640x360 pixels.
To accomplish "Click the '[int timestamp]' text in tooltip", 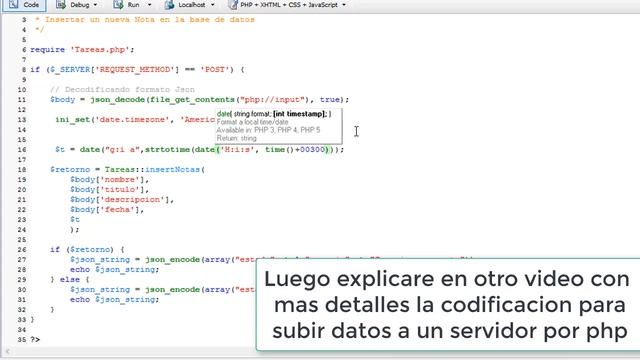I will [300, 114].
